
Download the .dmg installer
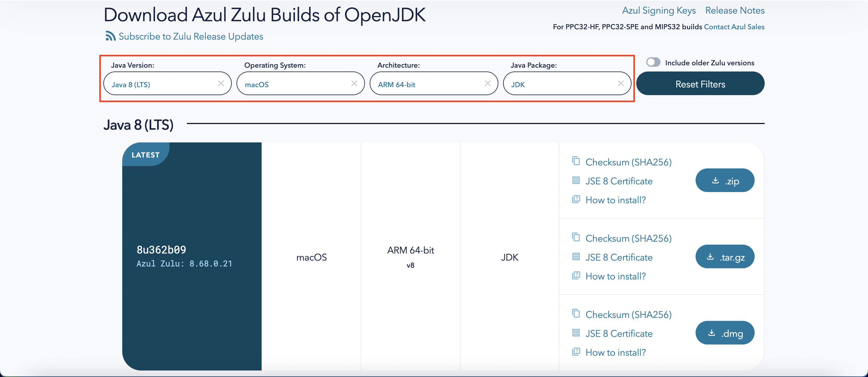(x=725, y=333)
